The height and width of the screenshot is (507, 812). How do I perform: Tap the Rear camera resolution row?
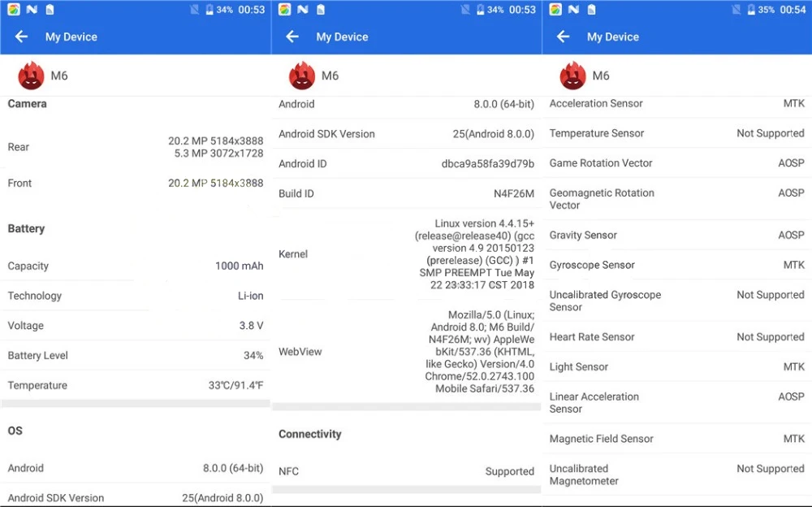point(135,147)
